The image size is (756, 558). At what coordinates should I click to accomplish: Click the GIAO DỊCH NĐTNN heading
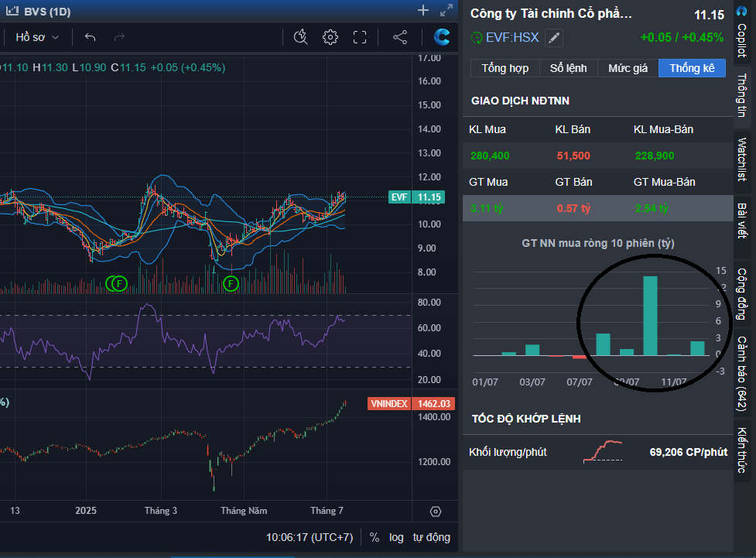520,101
